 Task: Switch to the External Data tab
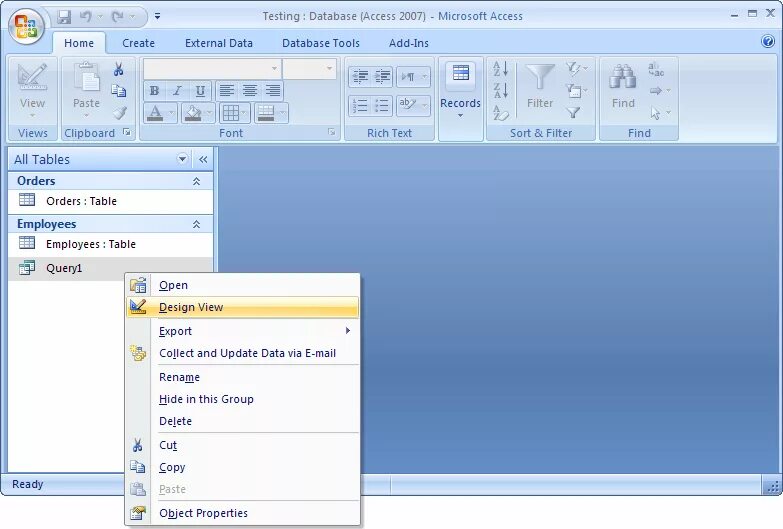[x=219, y=43]
